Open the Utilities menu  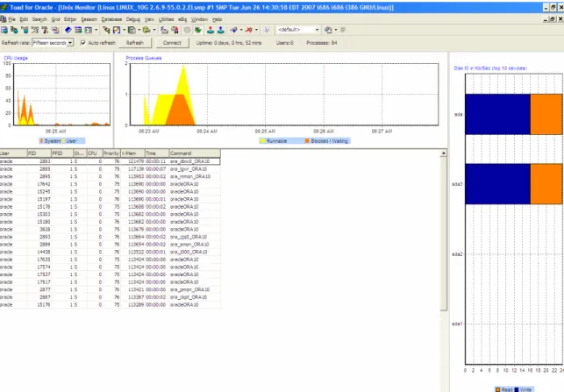coord(166,19)
